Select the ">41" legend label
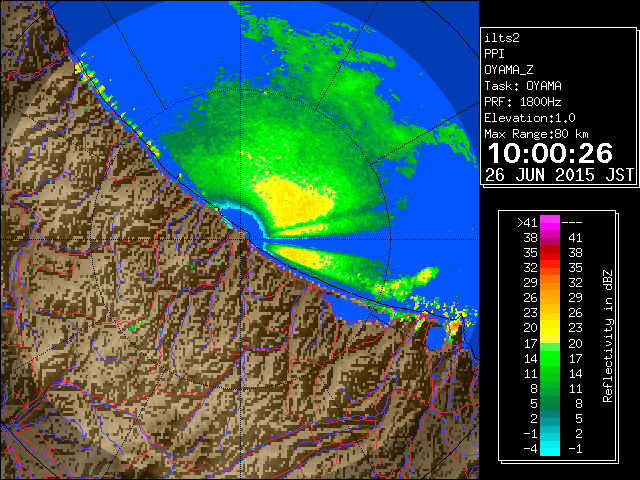This screenshot has width=640, height=480. pyautogui.click(x=527, y=223)
